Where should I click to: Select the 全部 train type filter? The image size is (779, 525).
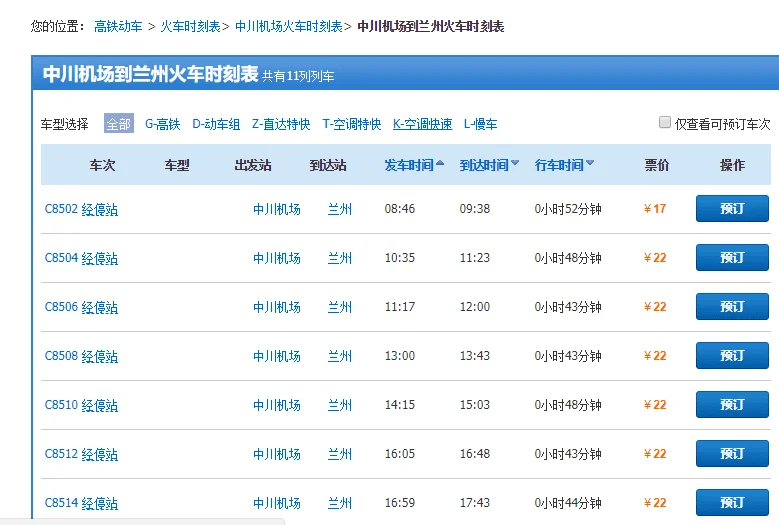point(118,124)
